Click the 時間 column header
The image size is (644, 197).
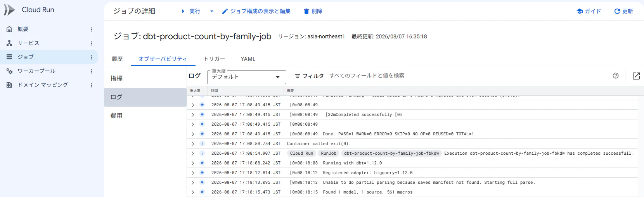coord(215,91)
